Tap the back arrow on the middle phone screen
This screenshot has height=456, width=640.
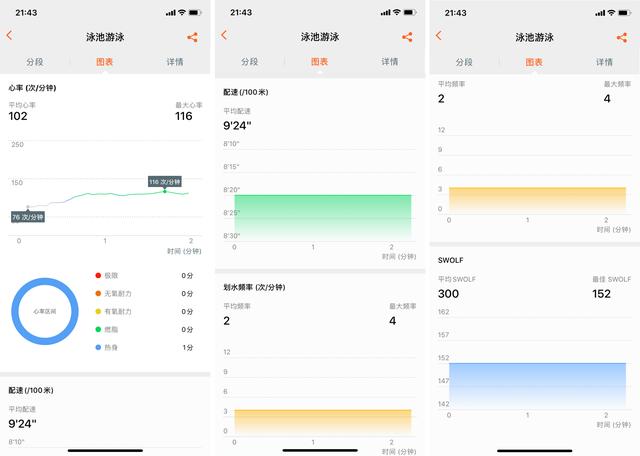coord(224,36)
